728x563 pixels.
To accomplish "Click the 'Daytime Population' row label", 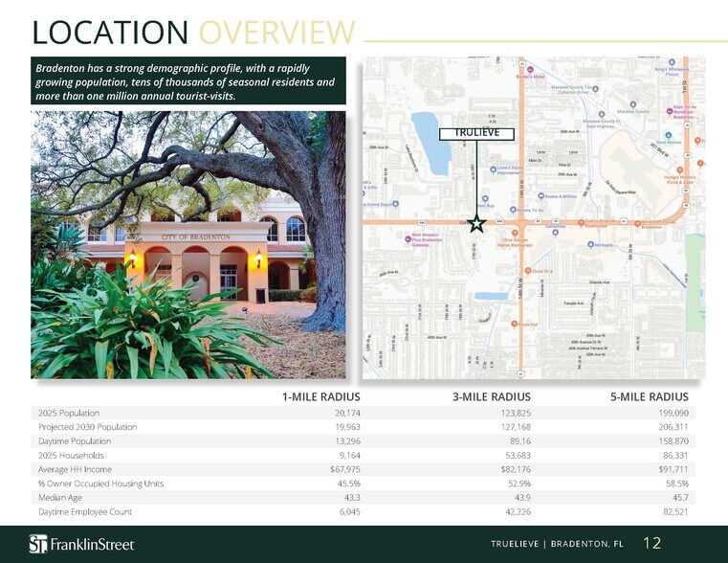I will click(x=75, y=441).
